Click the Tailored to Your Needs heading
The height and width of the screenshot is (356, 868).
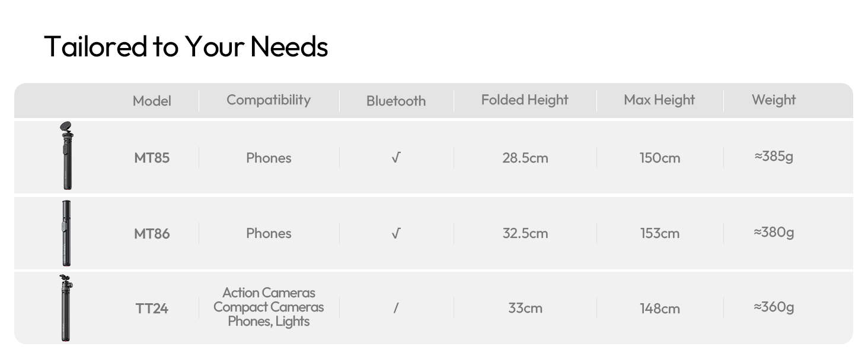click(x=186, y=46)
